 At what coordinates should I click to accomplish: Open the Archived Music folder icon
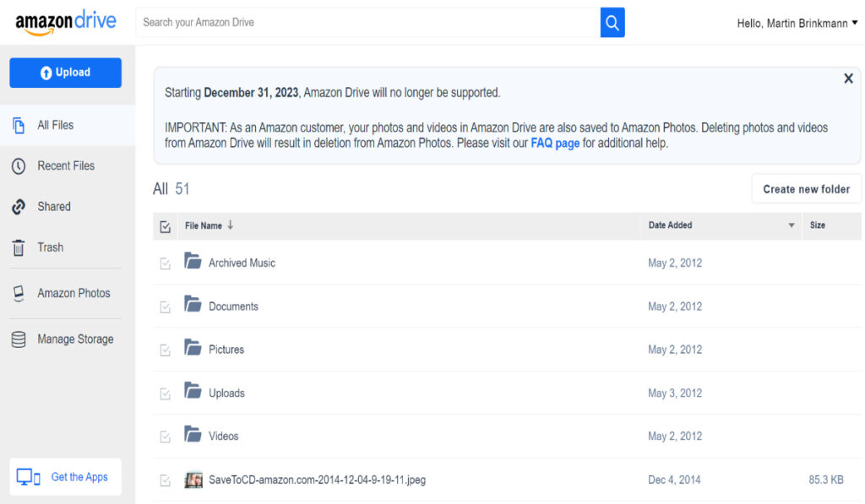click(x=193, y=260)
